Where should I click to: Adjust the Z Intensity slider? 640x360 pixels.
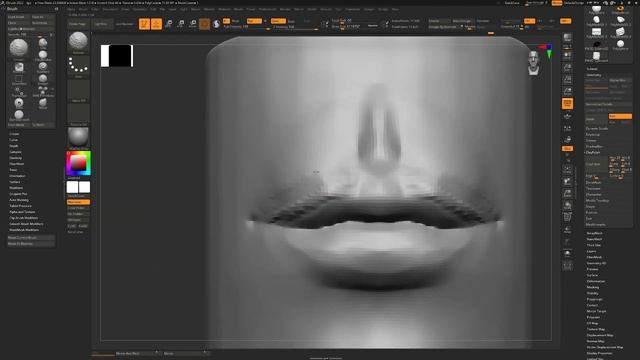click(295, 27)
